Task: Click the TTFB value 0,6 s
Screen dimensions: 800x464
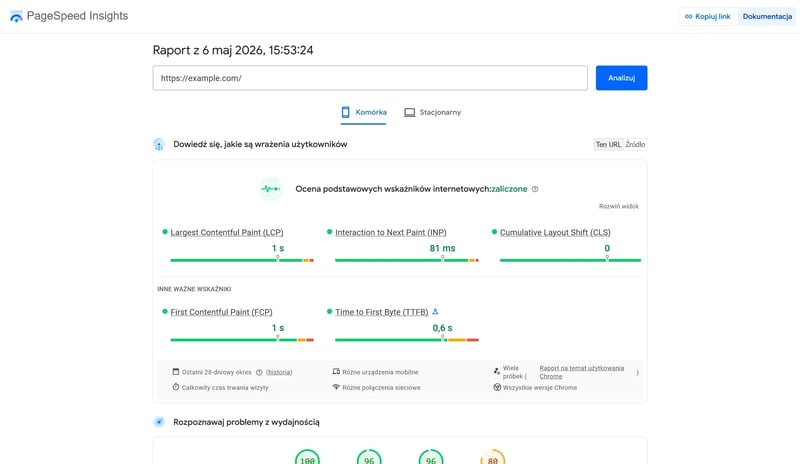Action: 442,328
